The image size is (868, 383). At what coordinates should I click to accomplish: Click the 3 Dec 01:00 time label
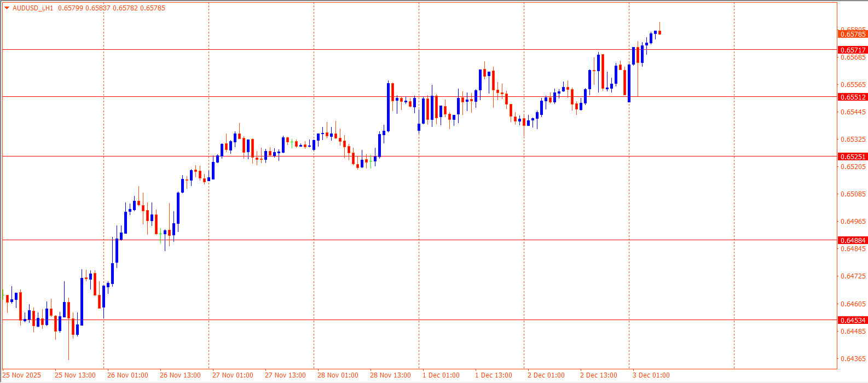coord(651,375)
